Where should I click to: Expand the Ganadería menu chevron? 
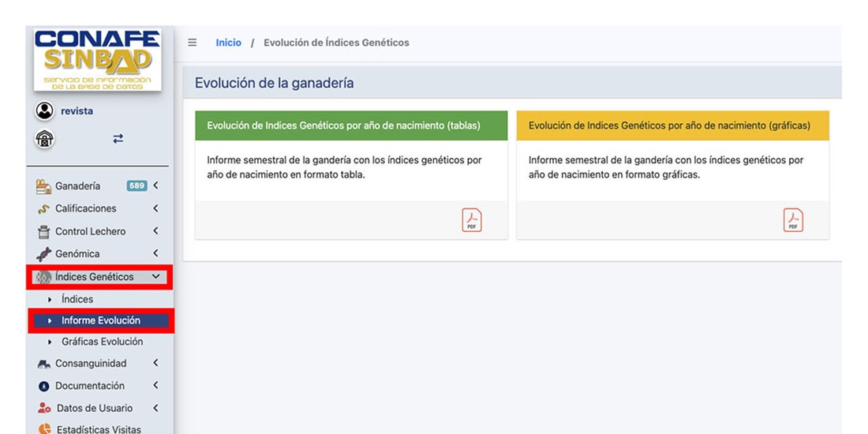(155, 185)
